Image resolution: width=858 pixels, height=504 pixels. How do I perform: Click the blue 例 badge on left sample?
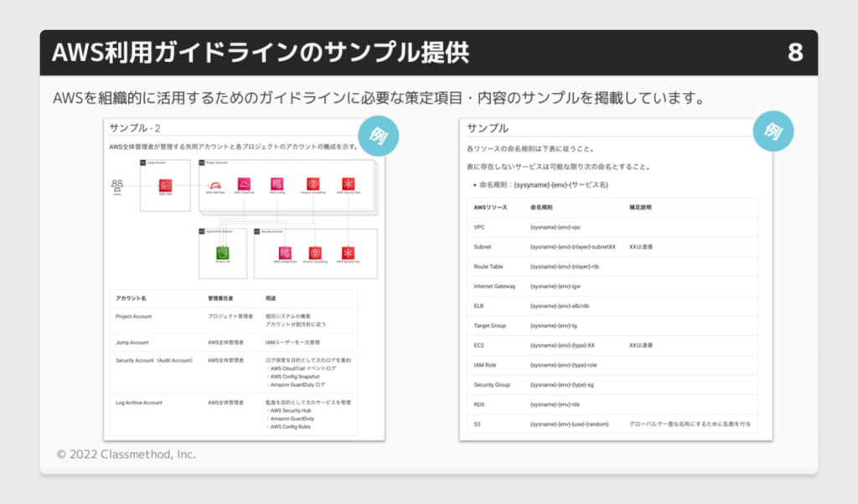tap(378, 134)
